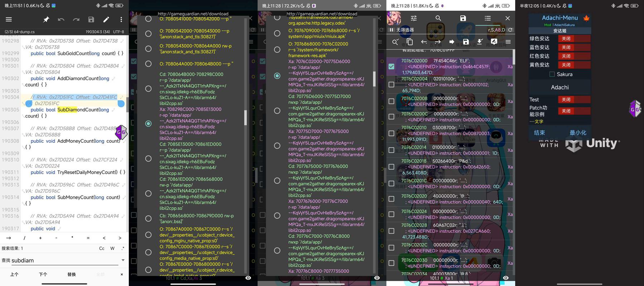Screen dimensions: 644x286
Task: Close the find bar with ×
Action: tap(122, 275)
